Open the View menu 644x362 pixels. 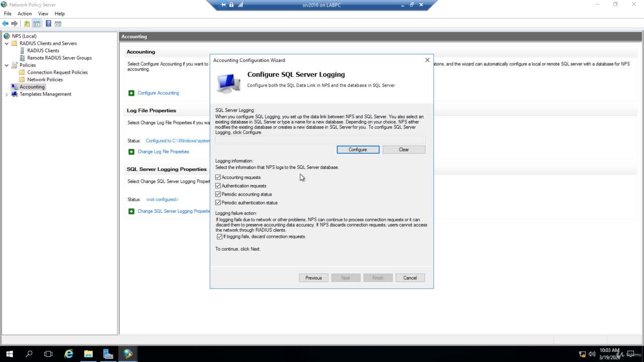43,14
